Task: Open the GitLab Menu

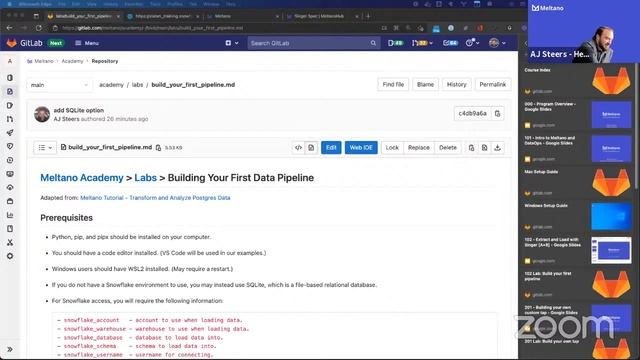Action: [87, 43]
